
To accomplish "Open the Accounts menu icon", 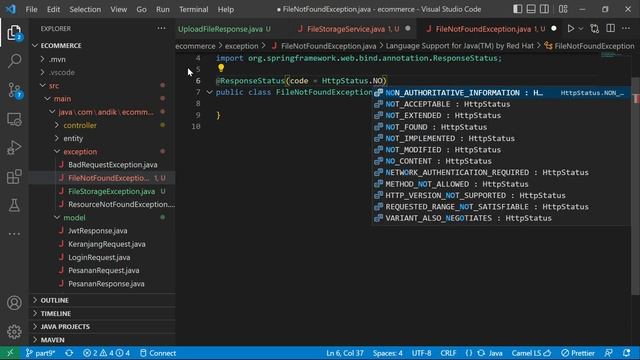I will [x=14, y=303].
